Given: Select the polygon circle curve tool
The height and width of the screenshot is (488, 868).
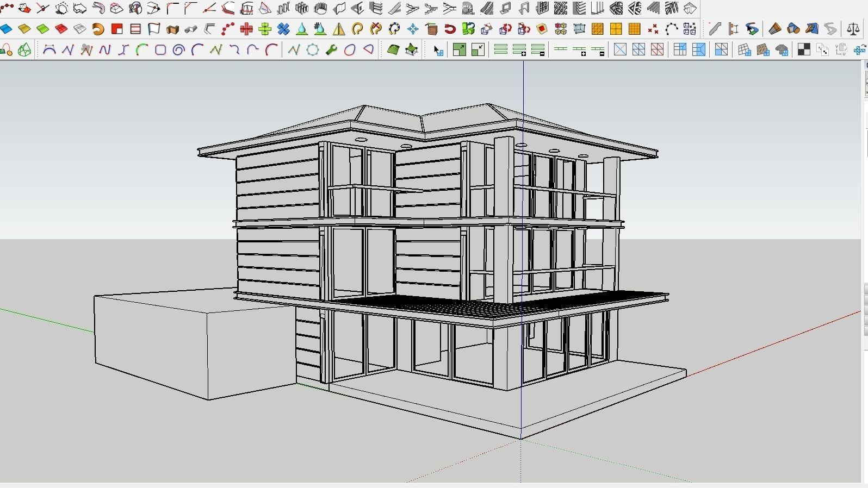Looking at the screenshot, I should tap(313, 50).
